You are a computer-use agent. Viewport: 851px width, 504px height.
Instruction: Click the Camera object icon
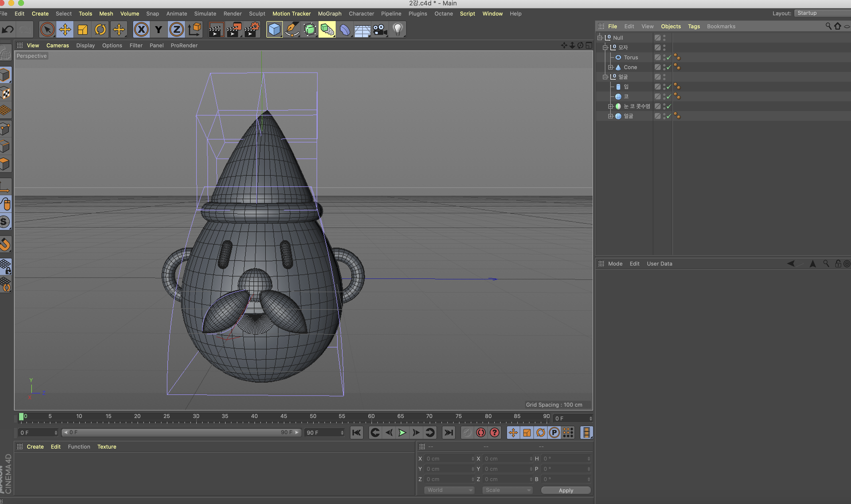point(380,30)
